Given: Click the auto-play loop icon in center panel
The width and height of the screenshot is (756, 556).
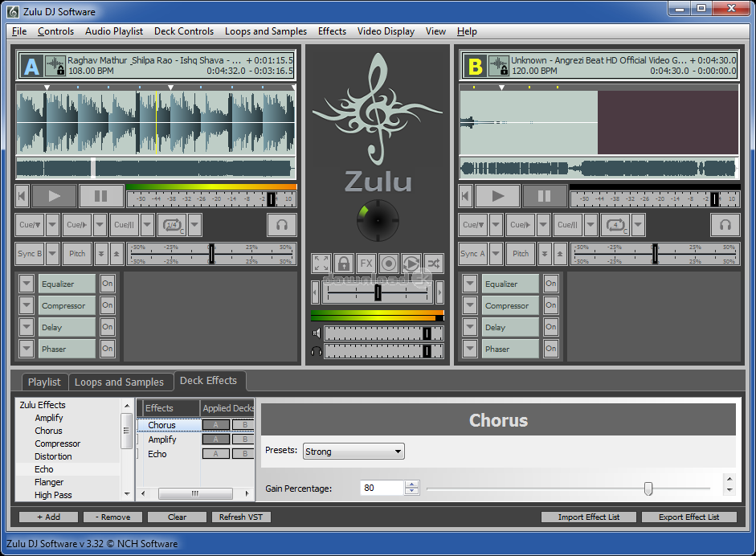Looking at the screenshot, I should pyautogui.click(x=411, y=264).
